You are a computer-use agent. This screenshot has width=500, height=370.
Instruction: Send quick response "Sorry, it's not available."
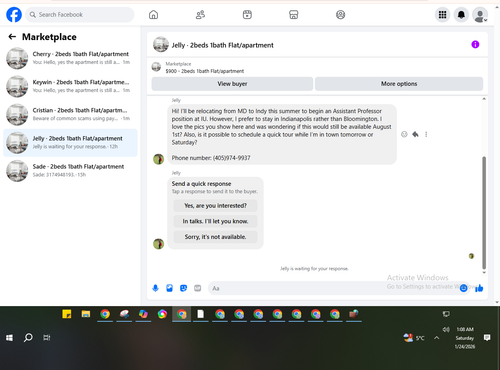pos(215,237)
